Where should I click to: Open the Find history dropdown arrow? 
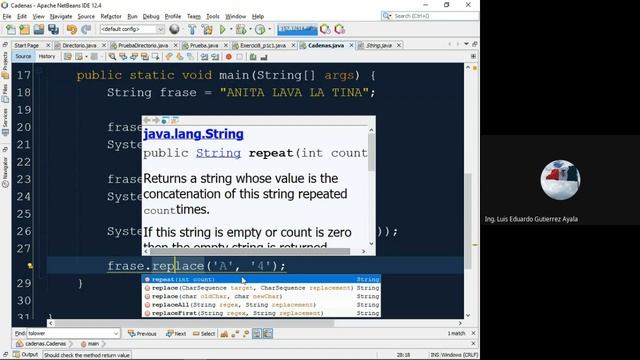pyautogui.click(x=116, y=333)
